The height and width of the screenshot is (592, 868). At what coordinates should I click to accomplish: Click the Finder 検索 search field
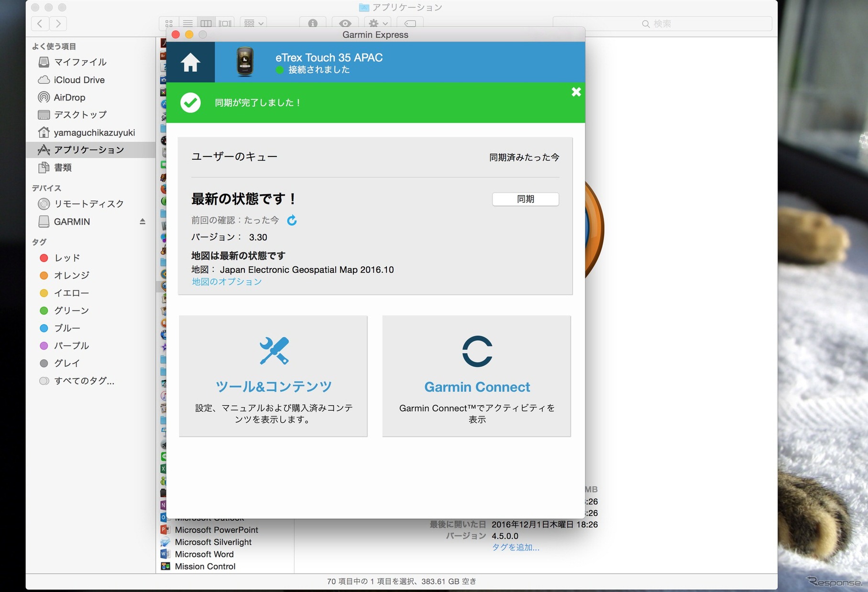(x=662, y=24)
